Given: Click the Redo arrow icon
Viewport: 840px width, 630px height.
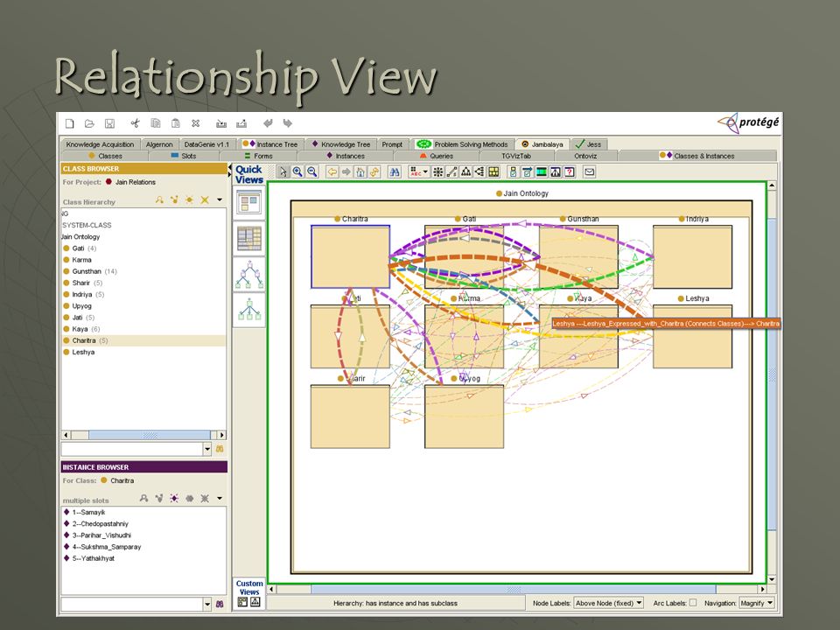Looking at the screenshot, I should pyautogui.click(x=288, y=123).
